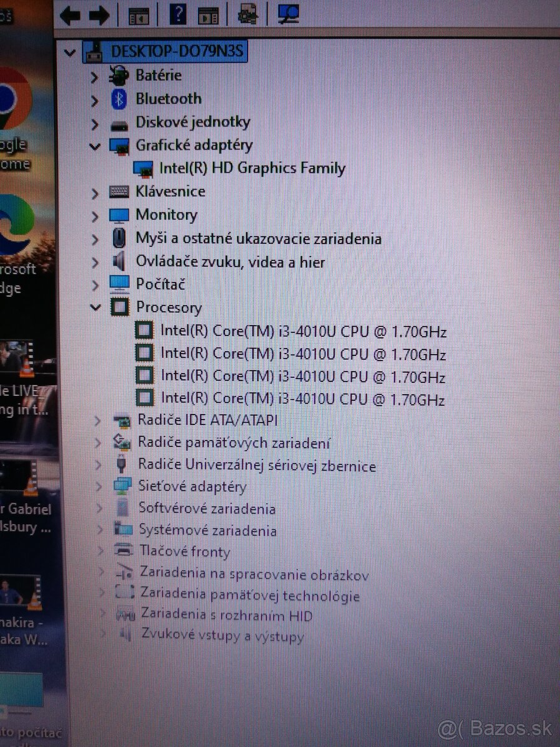This screenshot has height=747, width=560.
Task: Click the Grafické adaptéry display icon
Action: tap(119, 146)
